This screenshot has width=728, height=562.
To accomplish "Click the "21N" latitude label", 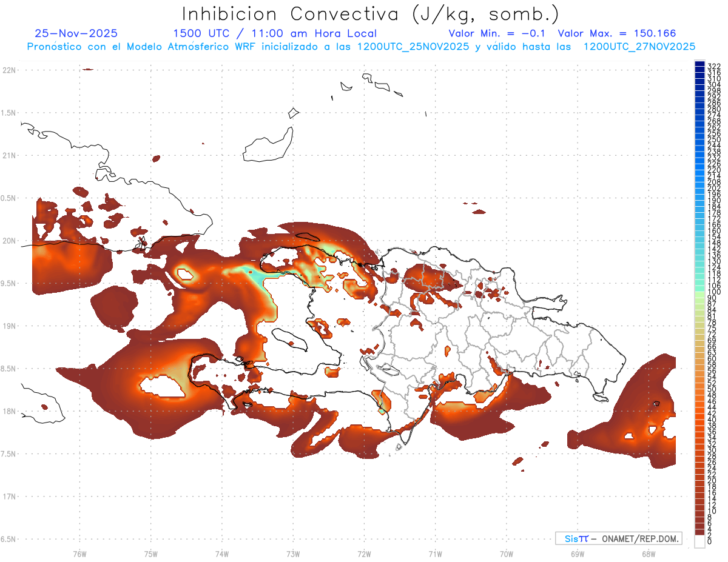I will point(9,155).
